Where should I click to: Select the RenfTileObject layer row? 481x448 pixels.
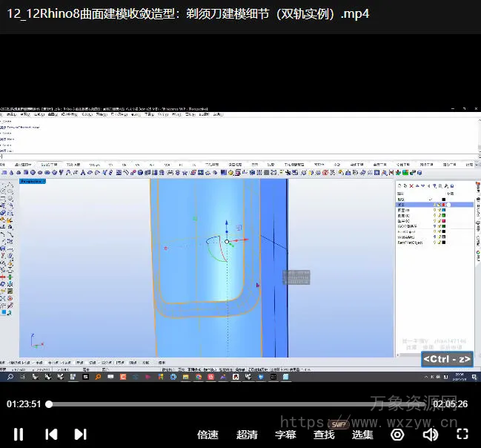point(411,243)
